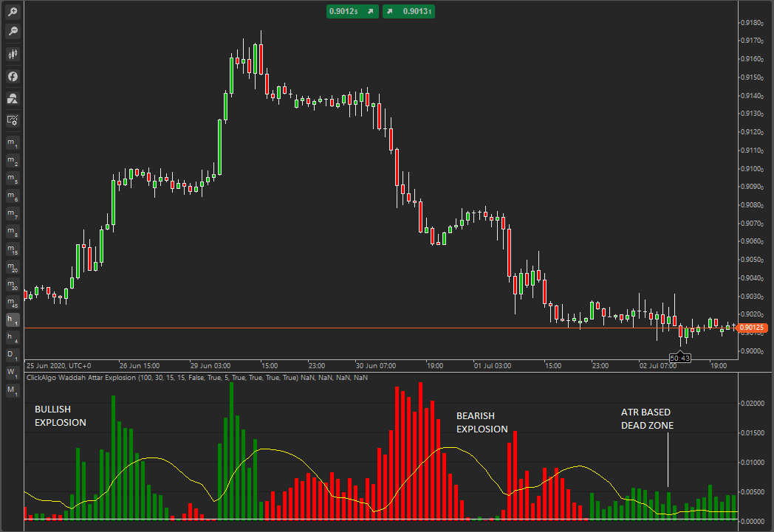The width and height of the screenshot is (774, 532).
Task: Select the zoom out magnifier tool
Action: click(13, 32)
